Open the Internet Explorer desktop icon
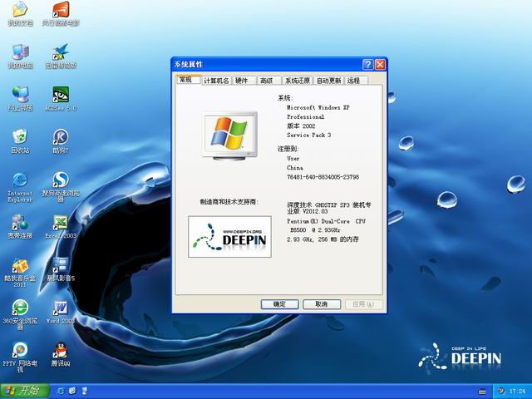 tap(19, 180)
